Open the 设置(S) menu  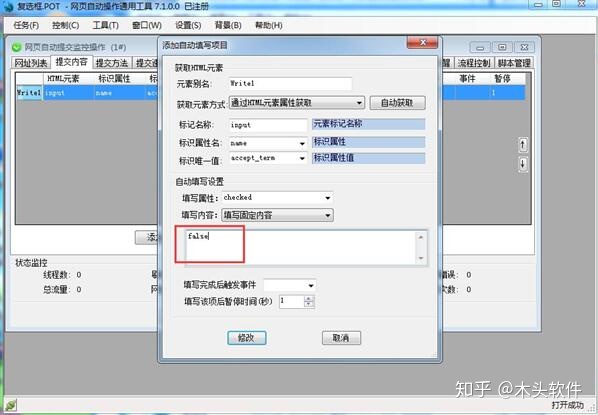188,26
